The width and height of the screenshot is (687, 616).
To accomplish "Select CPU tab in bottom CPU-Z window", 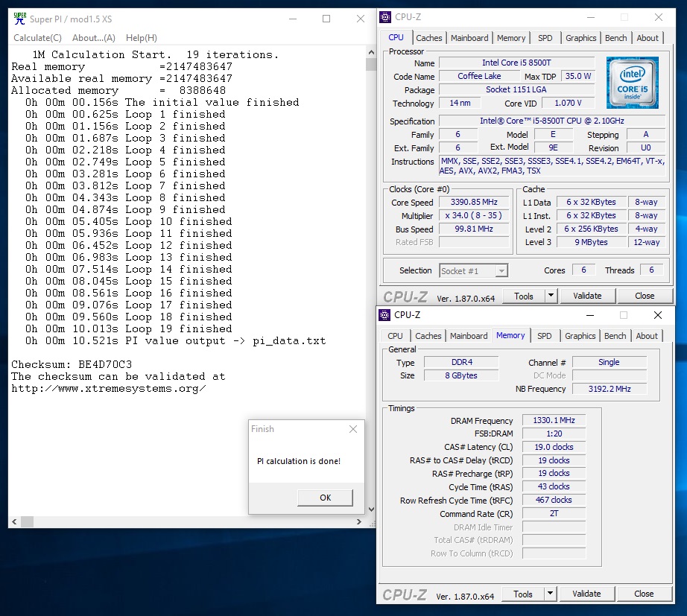I will tap(395, 336).
